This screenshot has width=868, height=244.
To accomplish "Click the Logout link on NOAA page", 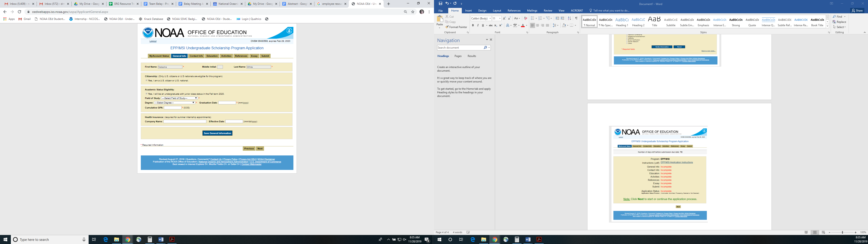I will point(153,41).
